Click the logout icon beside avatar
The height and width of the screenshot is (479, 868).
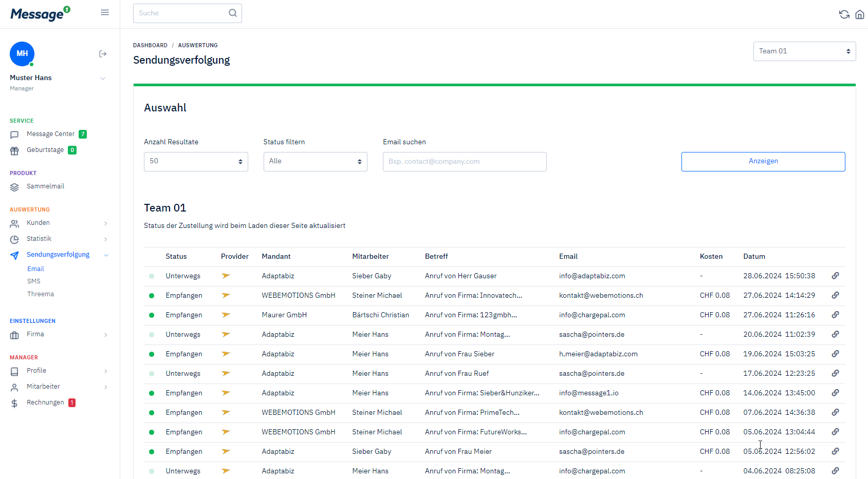coord(103,54)
